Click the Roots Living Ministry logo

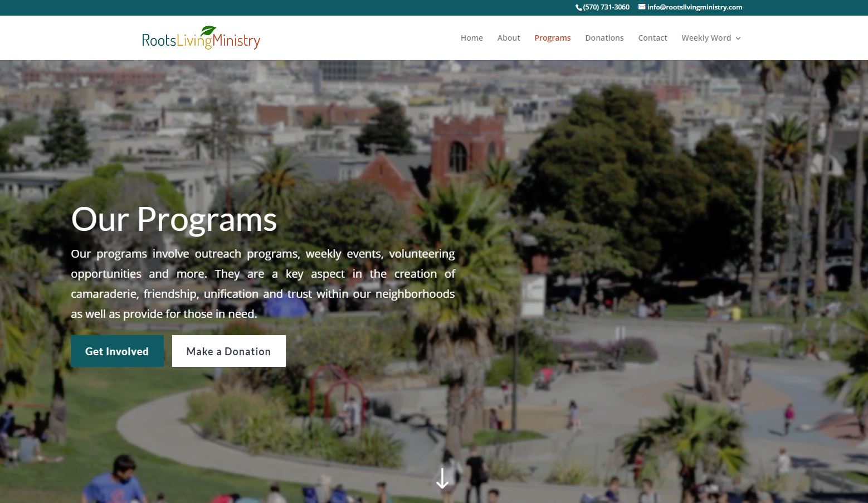pyautogui.click(x=201, y=38)
